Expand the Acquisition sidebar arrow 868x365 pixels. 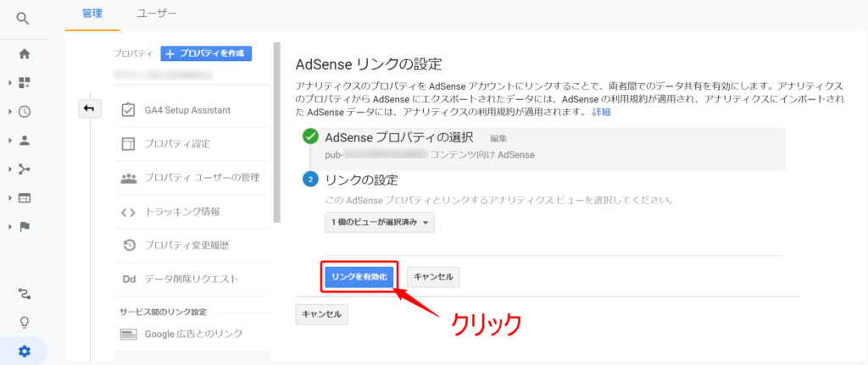pos(10,169)
